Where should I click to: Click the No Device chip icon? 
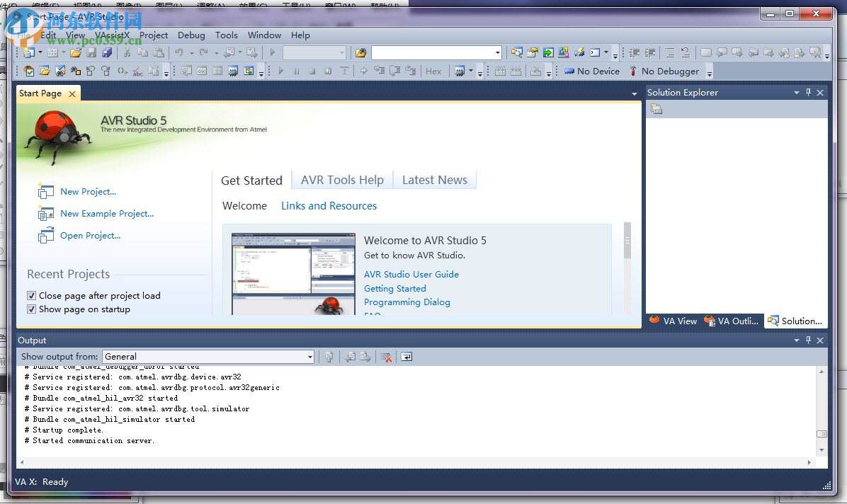pyautogui.click(x=569, y=71)
